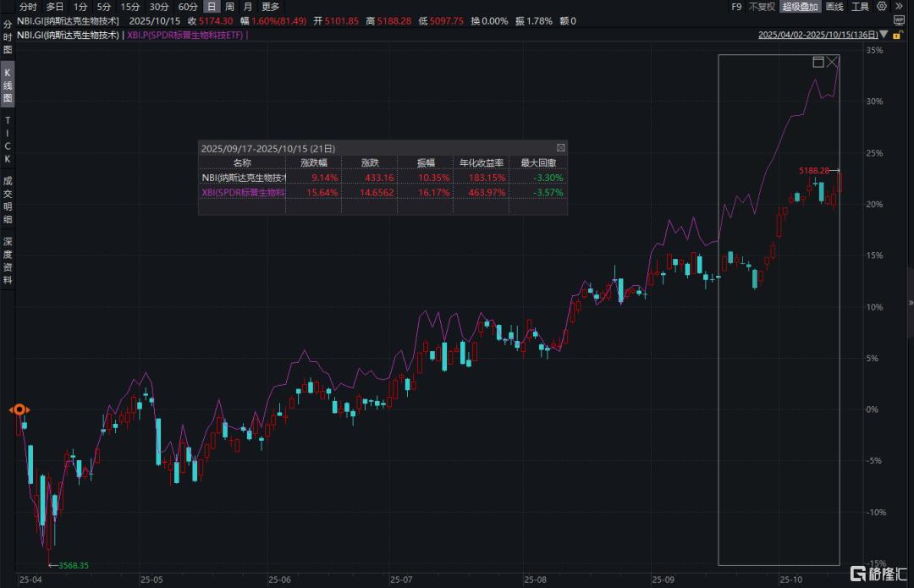Click the right-edge panel expand arrow

pos(910,302)
